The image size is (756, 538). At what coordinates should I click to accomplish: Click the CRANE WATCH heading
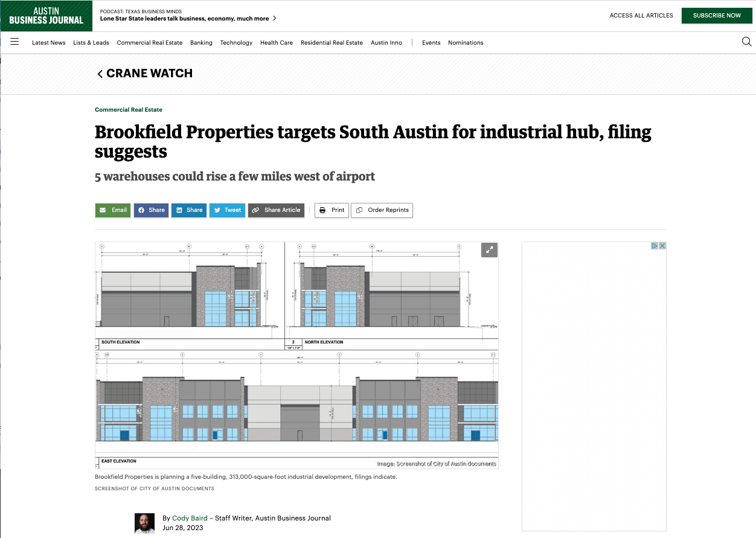point(149,74)
